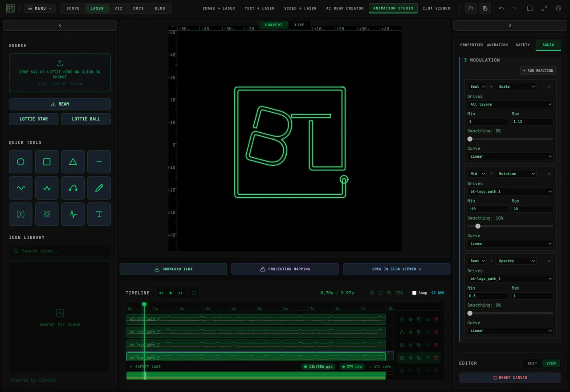Add a triangle from Quick Tools

pos(73,162)
